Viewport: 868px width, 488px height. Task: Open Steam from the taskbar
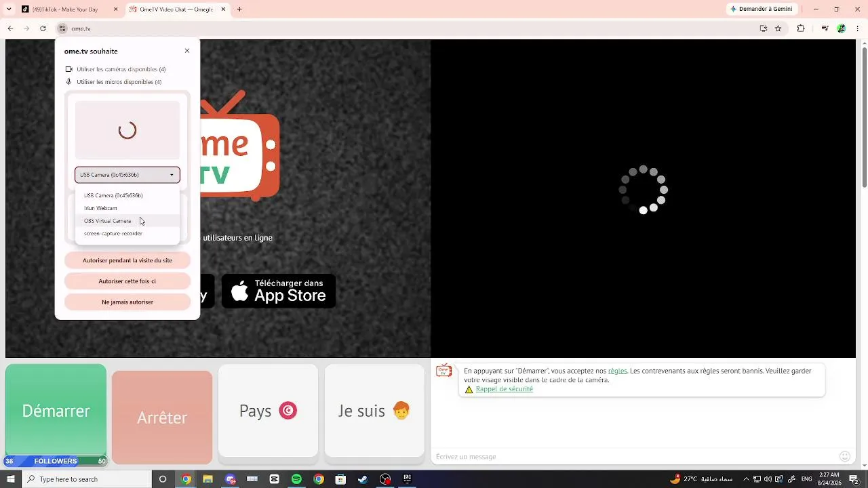click(x=363, y=479)
